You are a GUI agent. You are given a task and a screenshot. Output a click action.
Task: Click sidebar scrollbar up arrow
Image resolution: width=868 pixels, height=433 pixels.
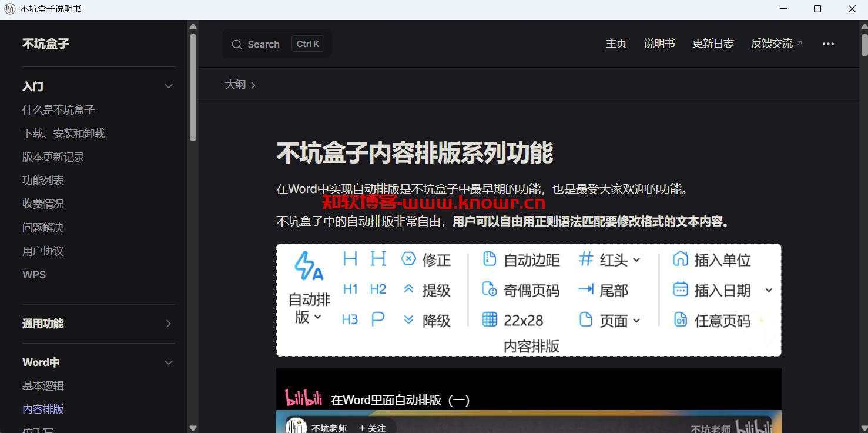click(x=193, y=26)
